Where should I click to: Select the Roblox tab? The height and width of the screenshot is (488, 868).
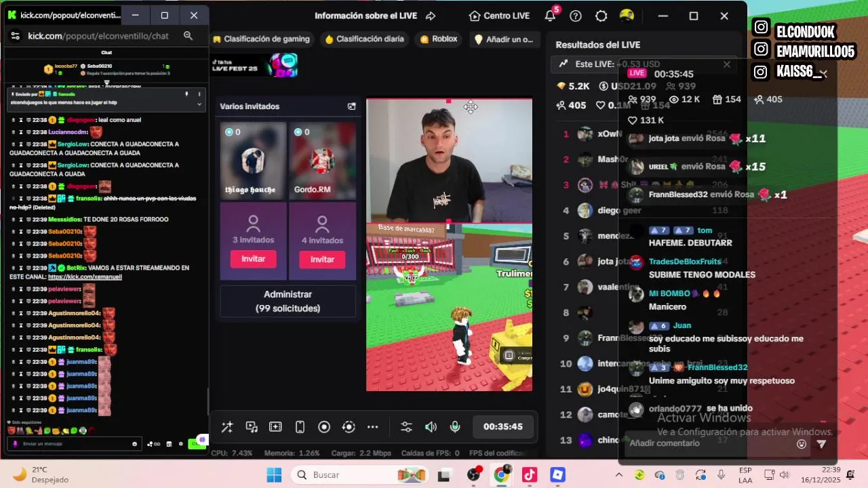439,39
